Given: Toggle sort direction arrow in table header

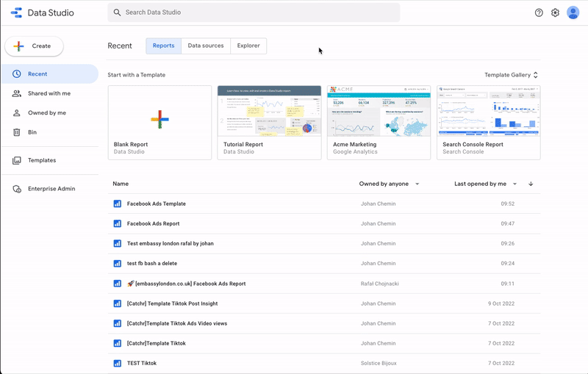Looking at the screenshot, I should pyautogui.click(x=531, y=184).
